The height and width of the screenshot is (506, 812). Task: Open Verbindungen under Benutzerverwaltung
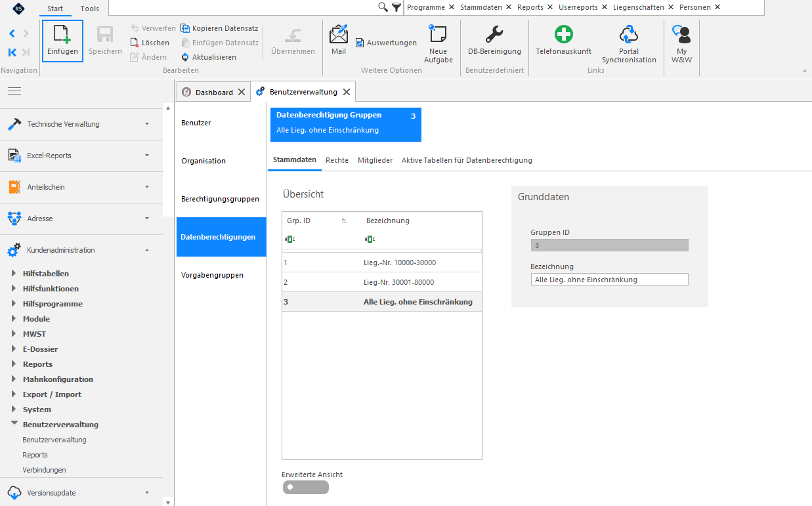(44, 470)
